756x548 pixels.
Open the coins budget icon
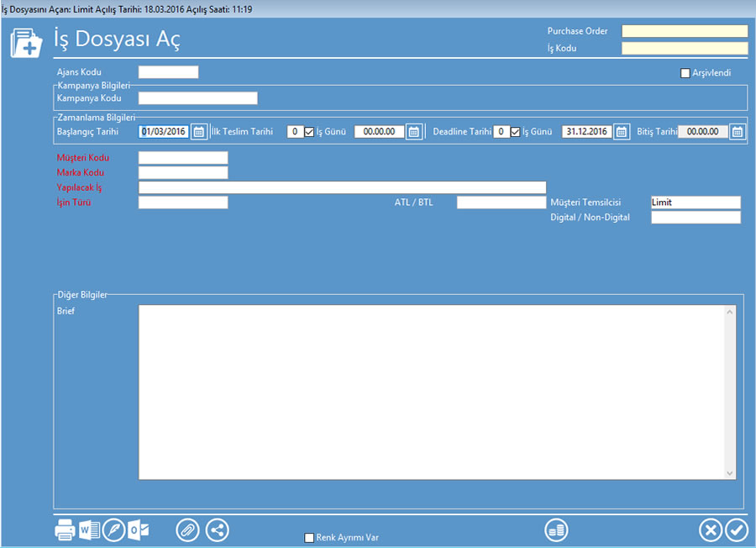pyautogui.click(x=556, y=530)
